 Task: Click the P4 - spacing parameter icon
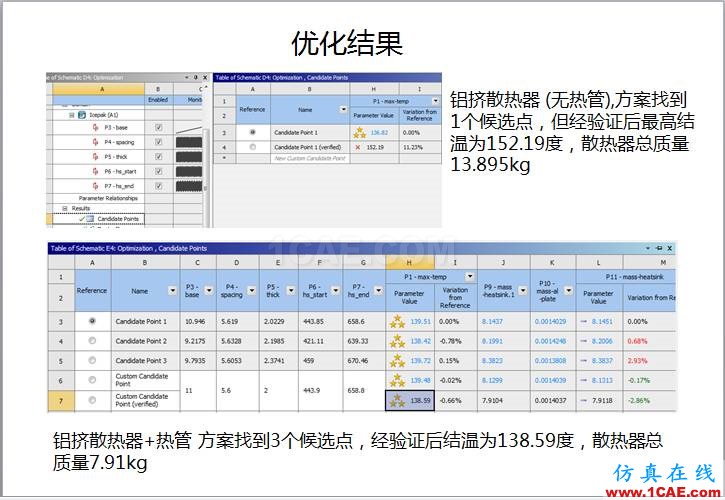(96, 142)
